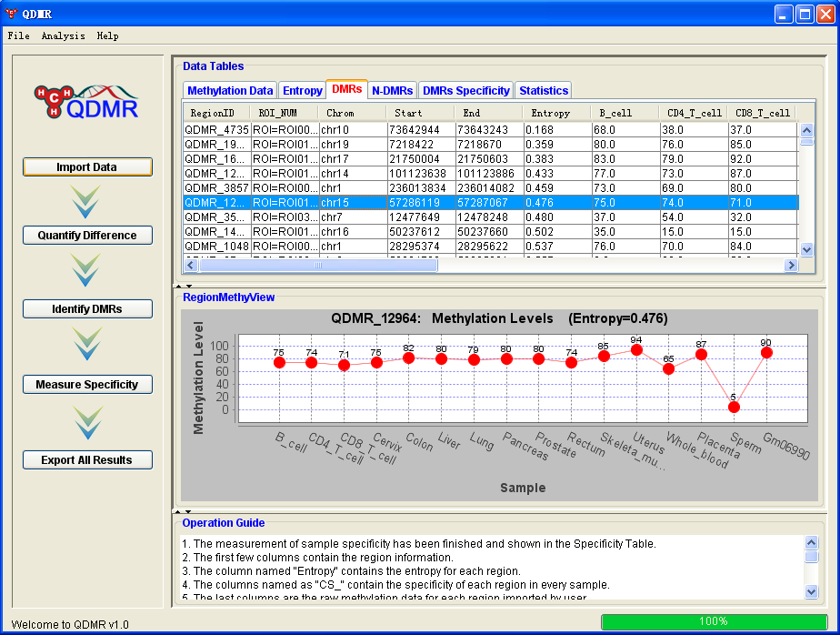Screen dimensions: 840x635
Task: Select the QDMR_3857 row
Action: point(490,187)
